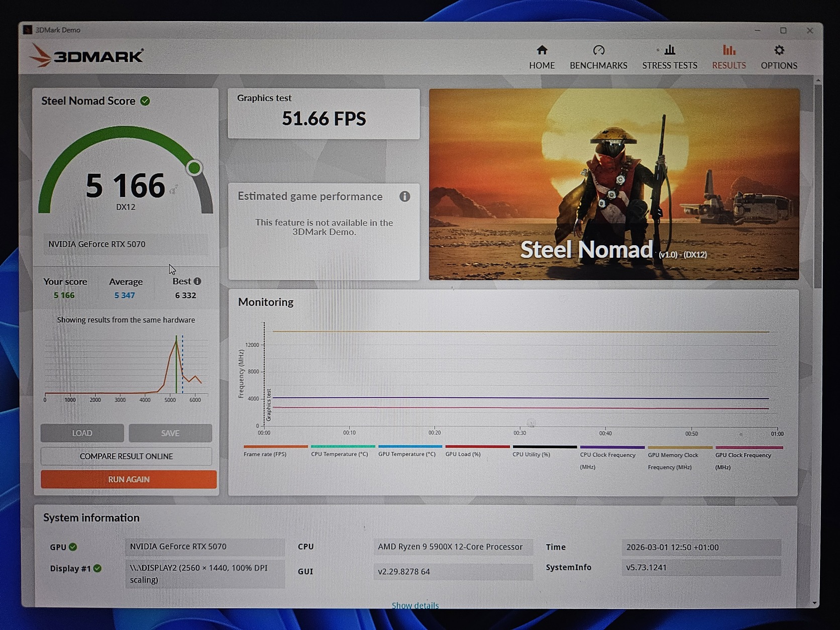Close the 3DMark Demo window

tap(810, 30)
